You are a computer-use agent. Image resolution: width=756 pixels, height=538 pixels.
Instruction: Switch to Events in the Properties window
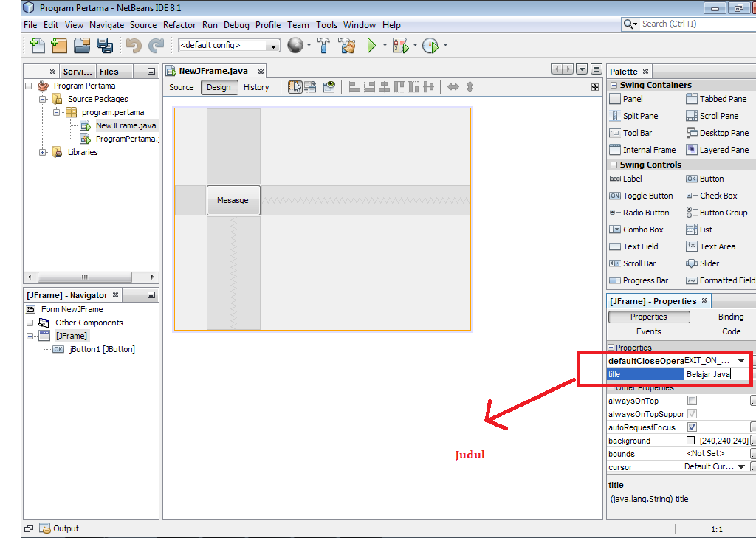(648, 331)
